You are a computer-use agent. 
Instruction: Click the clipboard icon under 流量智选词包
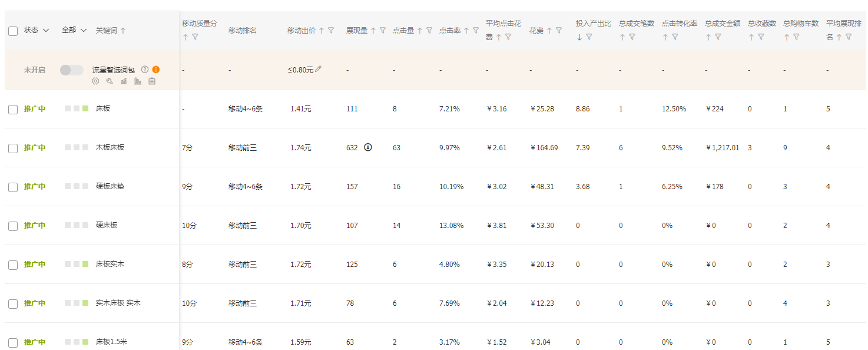[152, 81]
